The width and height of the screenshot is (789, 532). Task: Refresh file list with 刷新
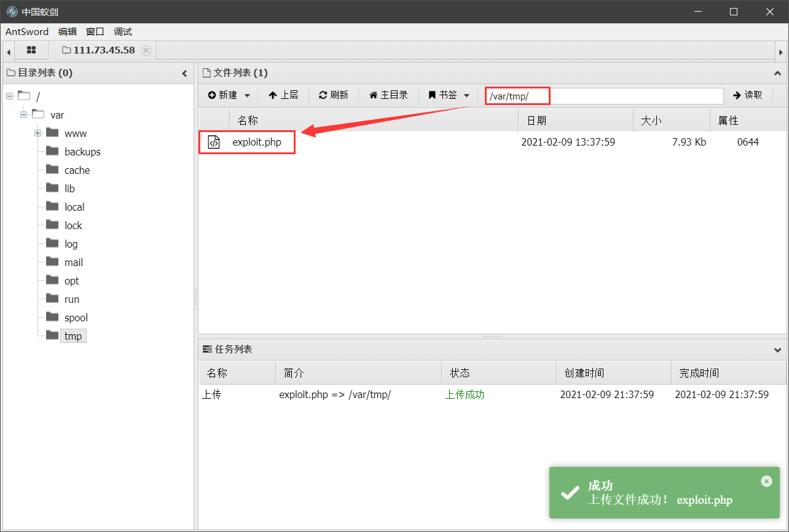pyautogui.click(x=334, y=95)
